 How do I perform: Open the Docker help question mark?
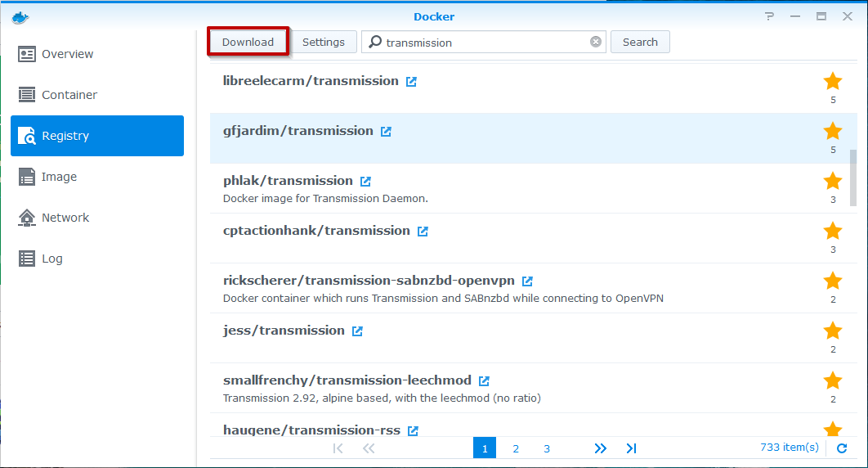tap(769, 16)
